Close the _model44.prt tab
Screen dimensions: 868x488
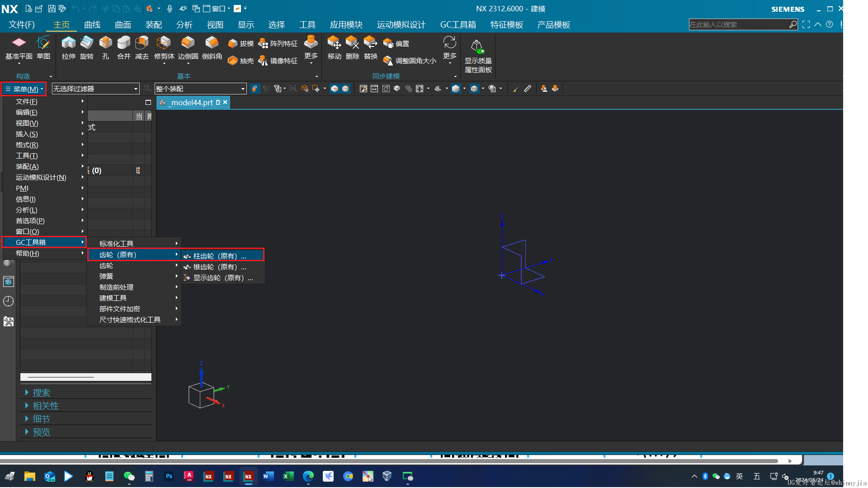[x=225, y=102]
